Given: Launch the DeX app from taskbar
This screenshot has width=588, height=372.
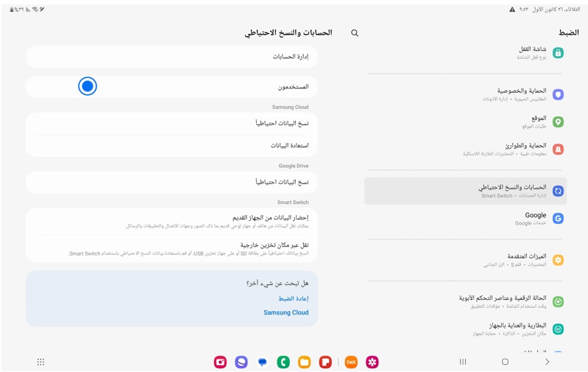Looking at the screenshot, I should 351,362.
